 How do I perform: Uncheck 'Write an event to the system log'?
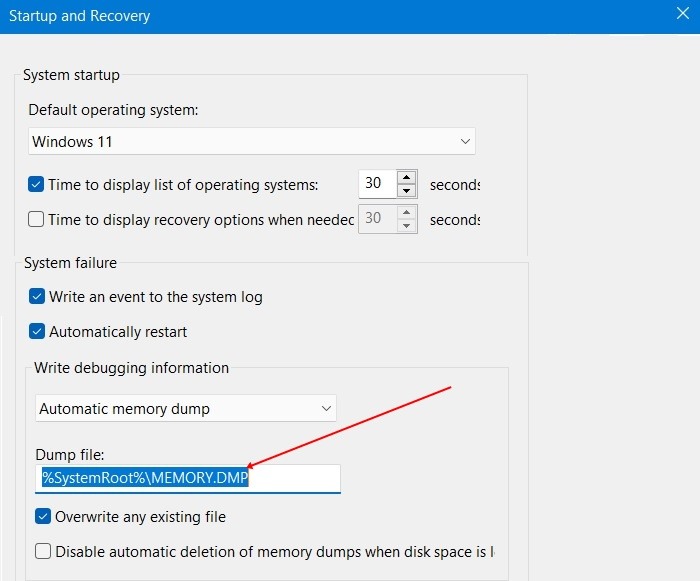pyautogui.click(x=37, y=297)
